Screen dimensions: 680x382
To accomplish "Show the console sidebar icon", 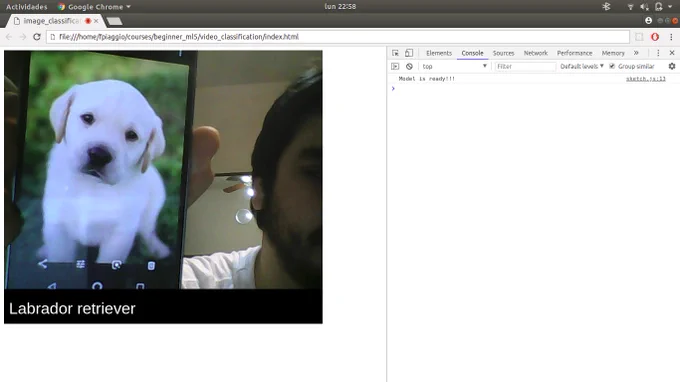I will click(395, 66).
